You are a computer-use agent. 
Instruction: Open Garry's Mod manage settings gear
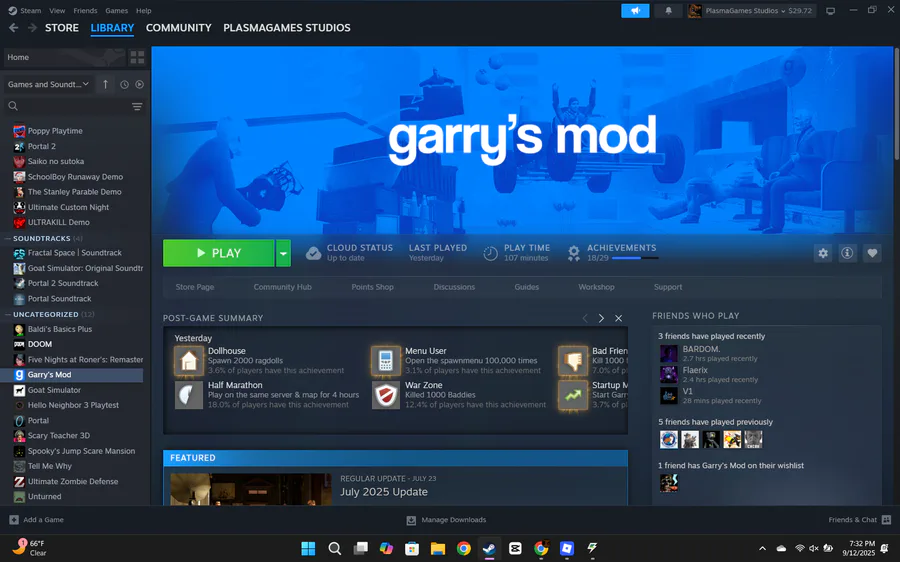coord(823,253)
